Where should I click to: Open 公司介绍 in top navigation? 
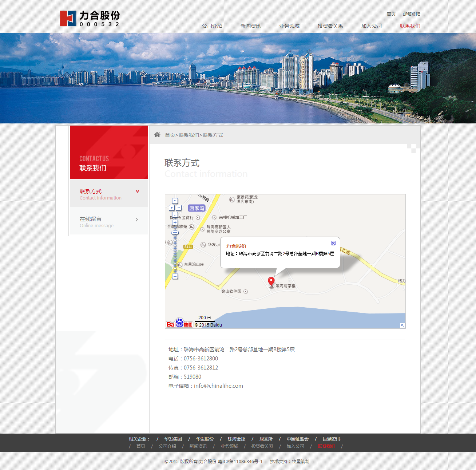coord(212,26)
